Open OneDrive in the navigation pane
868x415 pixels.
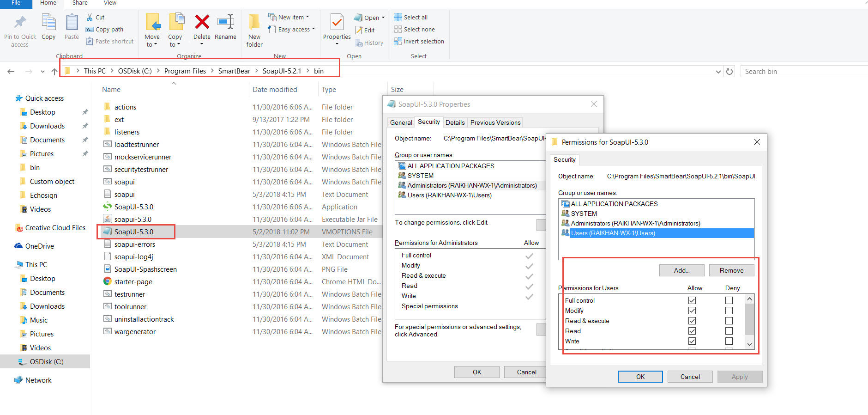coord(40,246)
